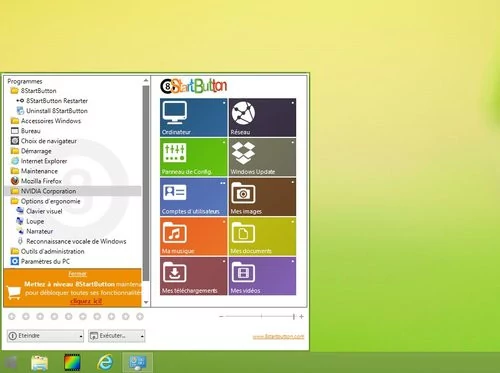Open the Loupe magnifier
500x373 pixels.
click(30, 221)
